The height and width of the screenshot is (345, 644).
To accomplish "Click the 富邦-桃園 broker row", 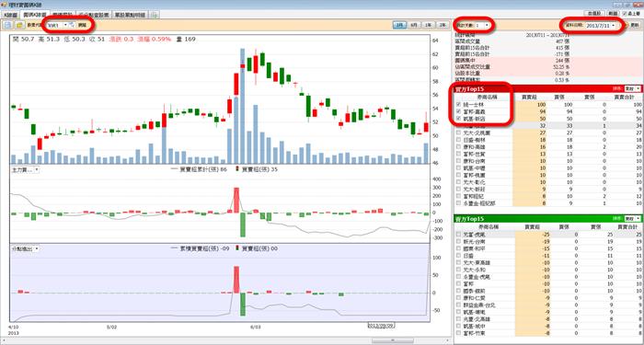I will click(x=548, y=175).
